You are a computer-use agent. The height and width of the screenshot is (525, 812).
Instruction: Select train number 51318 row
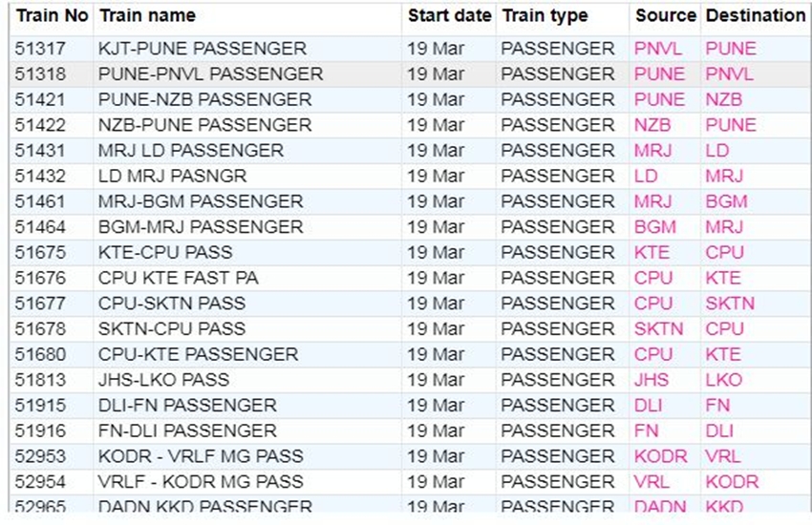point(42,74)
